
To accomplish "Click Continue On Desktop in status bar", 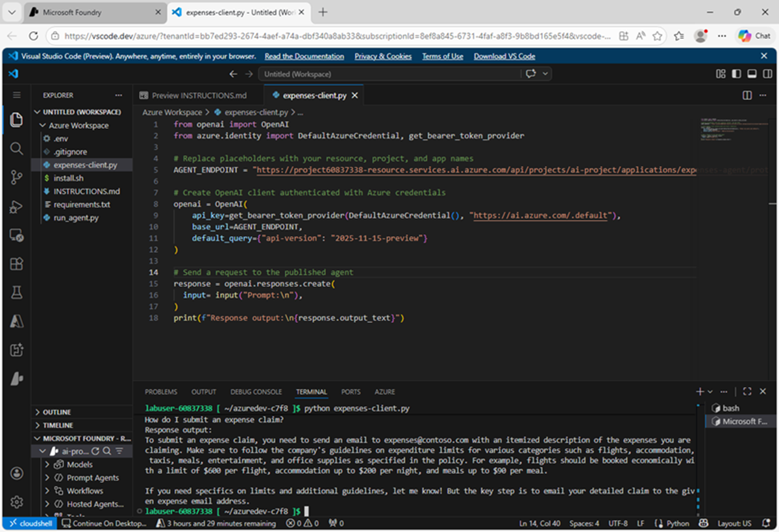I will [105, 523].
